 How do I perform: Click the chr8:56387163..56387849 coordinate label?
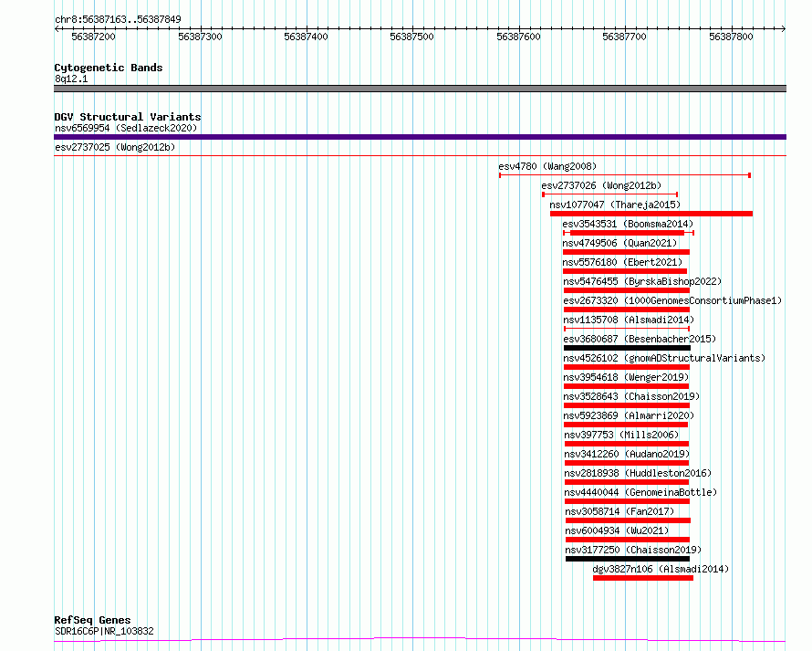click(118, 19)
